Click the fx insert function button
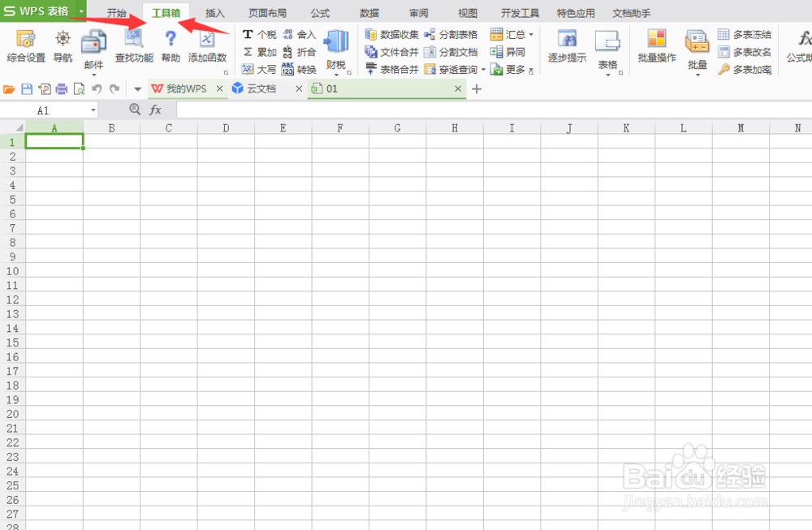The image size is (812, 530). click(155, 110)
